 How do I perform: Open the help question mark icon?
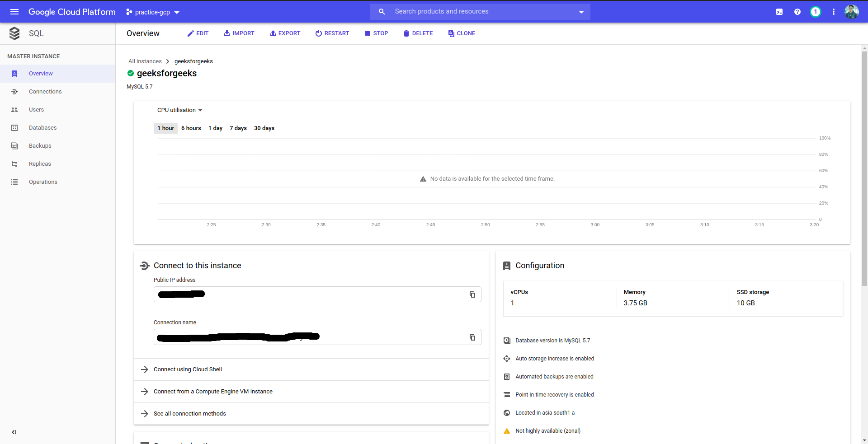tap(797, 12)
